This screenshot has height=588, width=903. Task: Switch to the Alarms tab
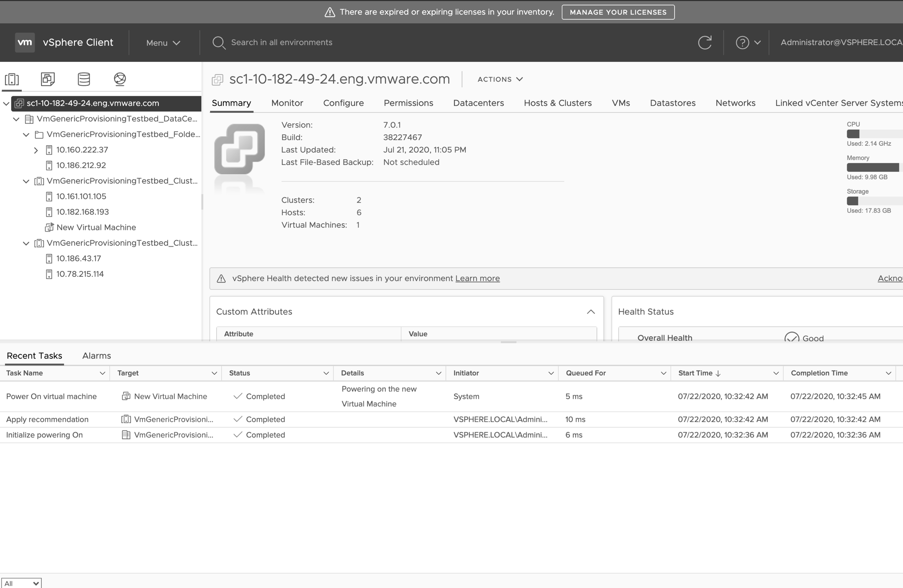pyautogui.click(x=97, y=356)
